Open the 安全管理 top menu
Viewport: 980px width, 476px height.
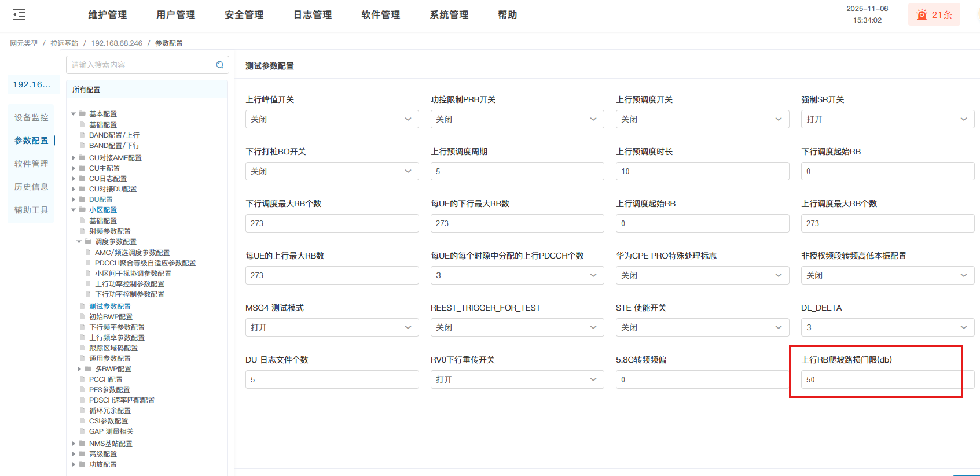coord(244,15)
